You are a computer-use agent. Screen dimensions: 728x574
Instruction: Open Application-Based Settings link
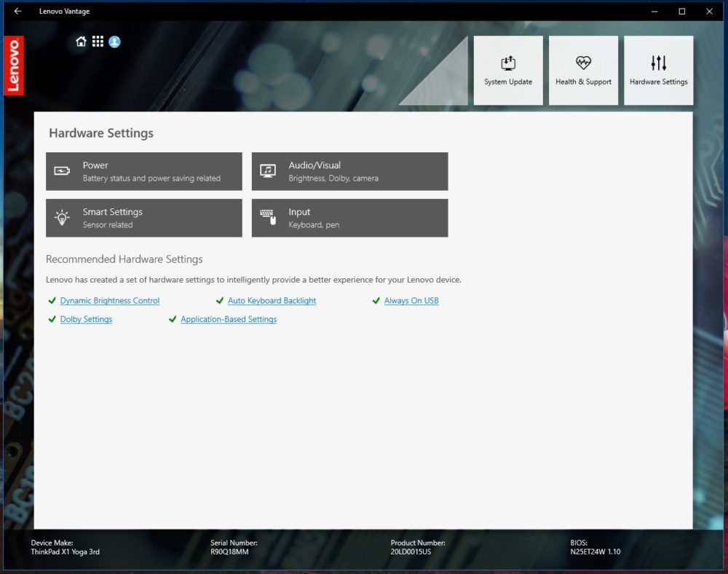(x=229, y=319)
